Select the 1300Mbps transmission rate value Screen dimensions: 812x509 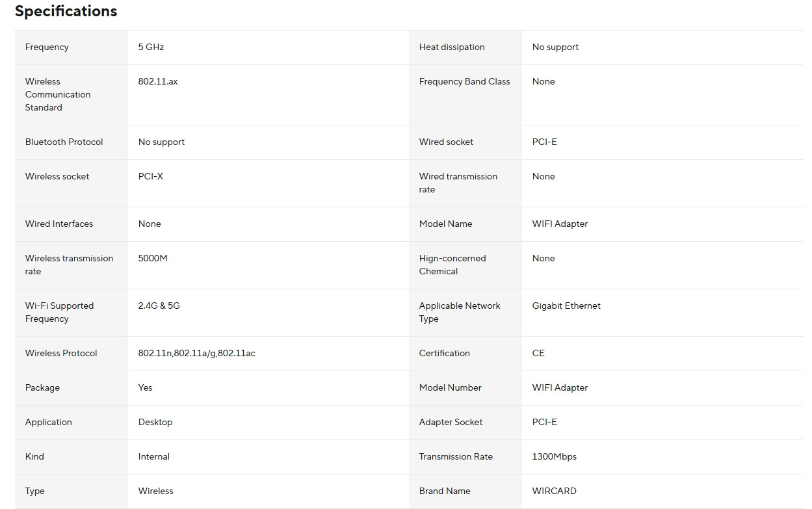pyautogui.click(x=554, y=457)
